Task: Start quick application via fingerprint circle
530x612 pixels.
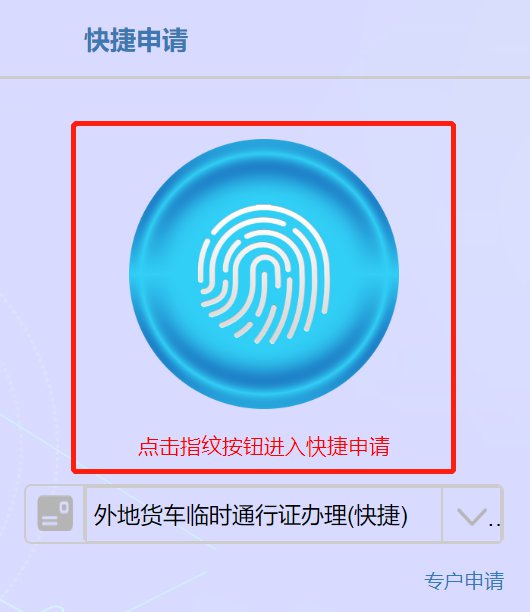Action: (264, 274)
